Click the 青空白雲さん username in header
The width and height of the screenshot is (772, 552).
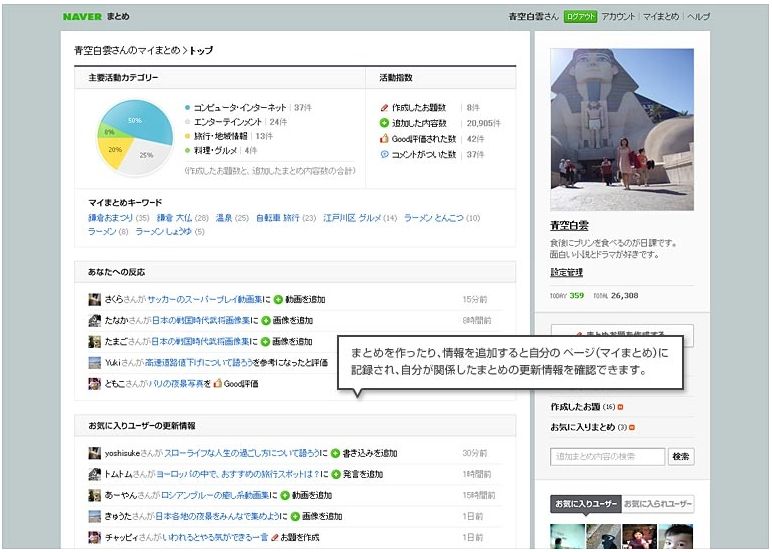[x=533, y=16]
